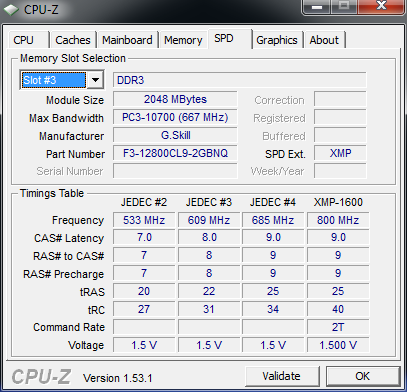Select the Max Bandwidth PC3-10700 field
The image size is (407, 392).
pos(175,117)
